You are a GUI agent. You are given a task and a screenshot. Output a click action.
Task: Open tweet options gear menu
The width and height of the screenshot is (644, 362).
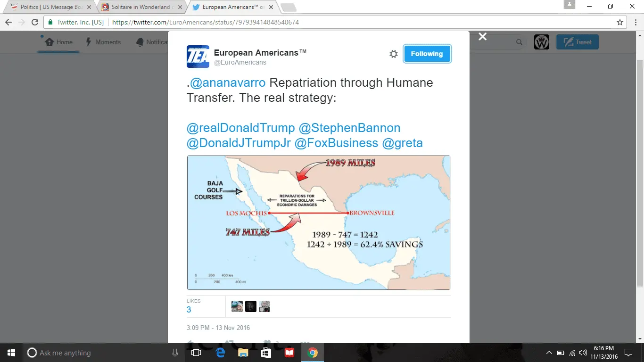[394, 54]
